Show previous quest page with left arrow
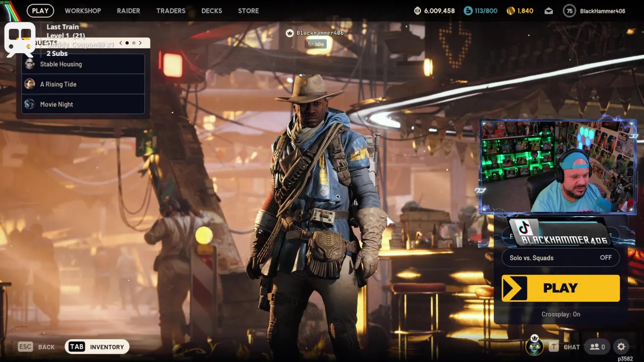644x362 pixels. pyautogui.click(x=120, y=43)
